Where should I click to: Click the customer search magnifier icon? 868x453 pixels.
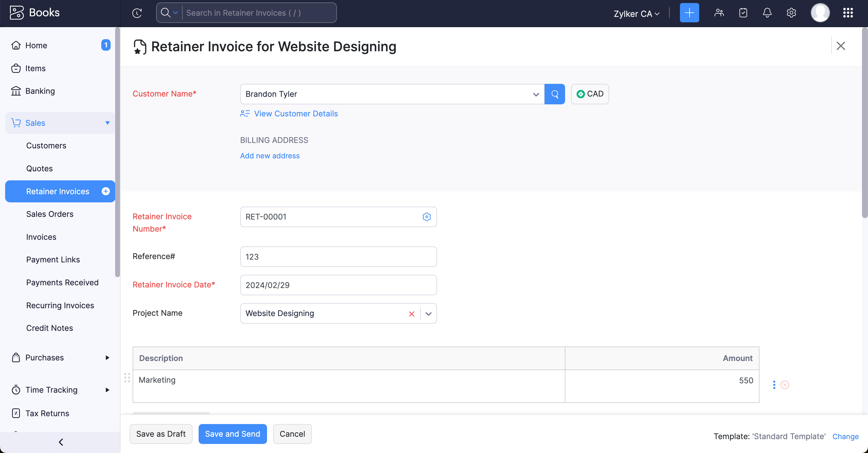554,94
